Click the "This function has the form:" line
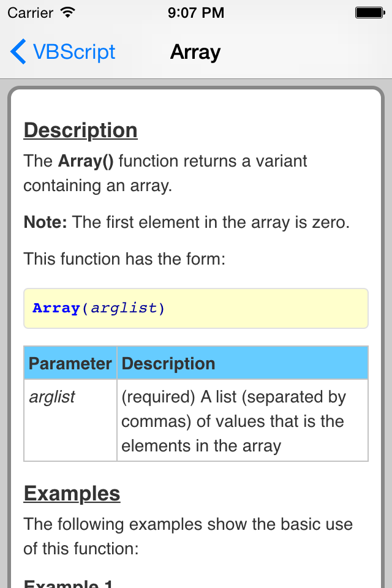The image size is (392, 588). (125, 258)
